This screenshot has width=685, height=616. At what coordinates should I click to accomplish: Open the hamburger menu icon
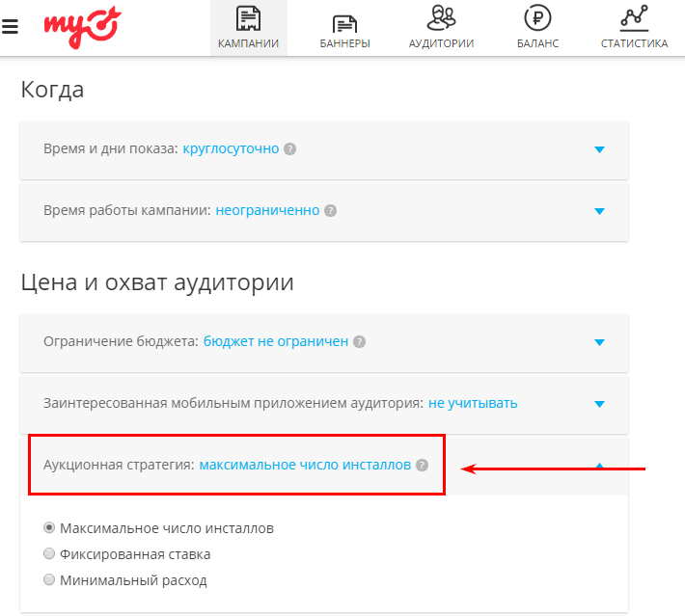(10, 27)
